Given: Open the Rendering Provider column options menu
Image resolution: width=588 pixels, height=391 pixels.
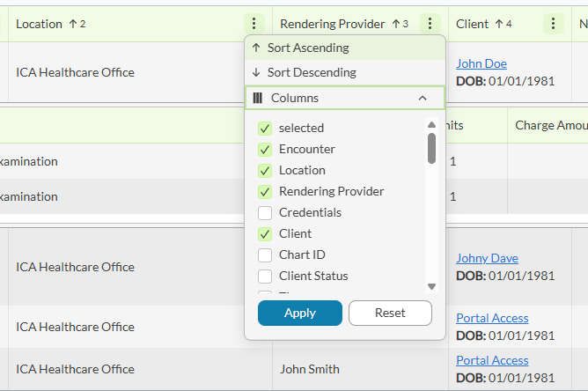Looking at the screenshot, I should (x=430, y=24).
